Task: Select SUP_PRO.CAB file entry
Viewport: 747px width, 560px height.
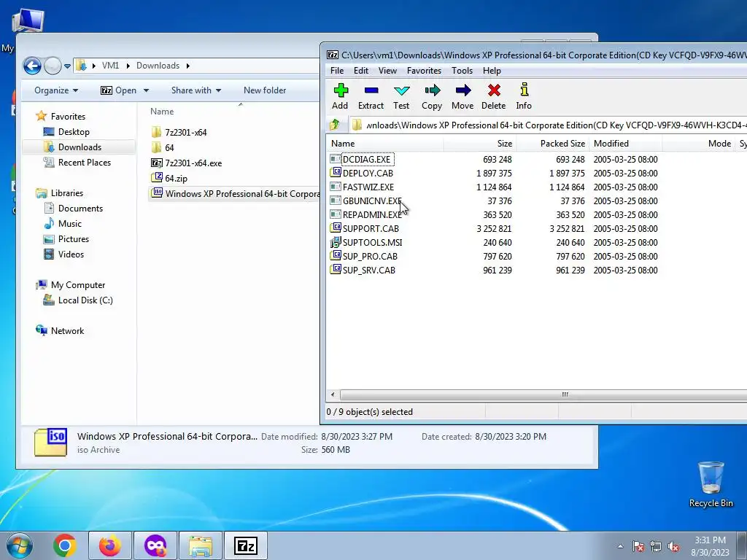Action: (x=370, y=256)
